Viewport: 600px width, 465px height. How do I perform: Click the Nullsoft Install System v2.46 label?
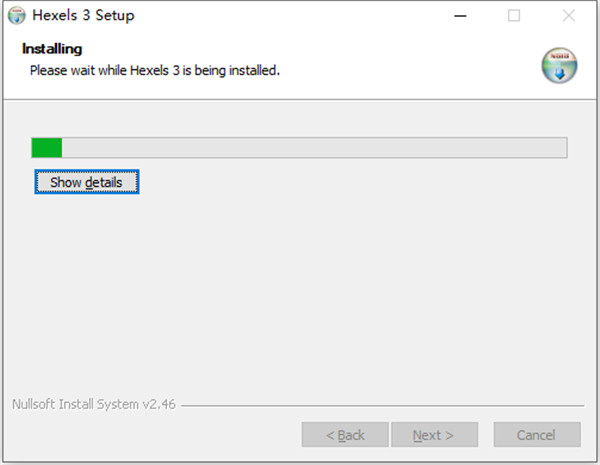click(x=95, y=405)
